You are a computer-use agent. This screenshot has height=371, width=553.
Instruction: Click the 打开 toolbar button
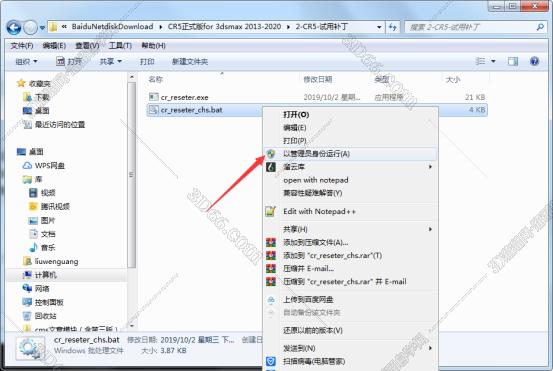click(69, 62)
